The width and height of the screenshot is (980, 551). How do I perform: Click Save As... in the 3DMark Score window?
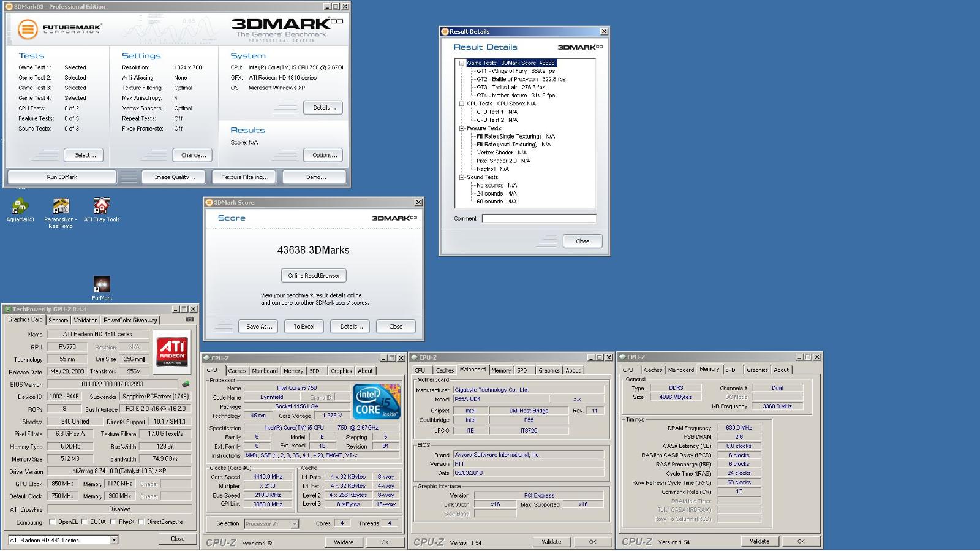click(x=259, y=327)
